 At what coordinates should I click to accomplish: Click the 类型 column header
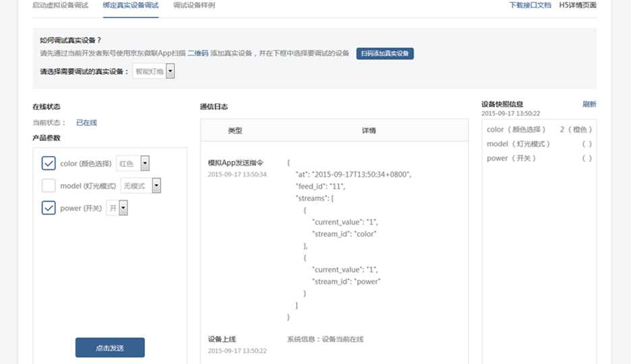(x=235, y=131)
